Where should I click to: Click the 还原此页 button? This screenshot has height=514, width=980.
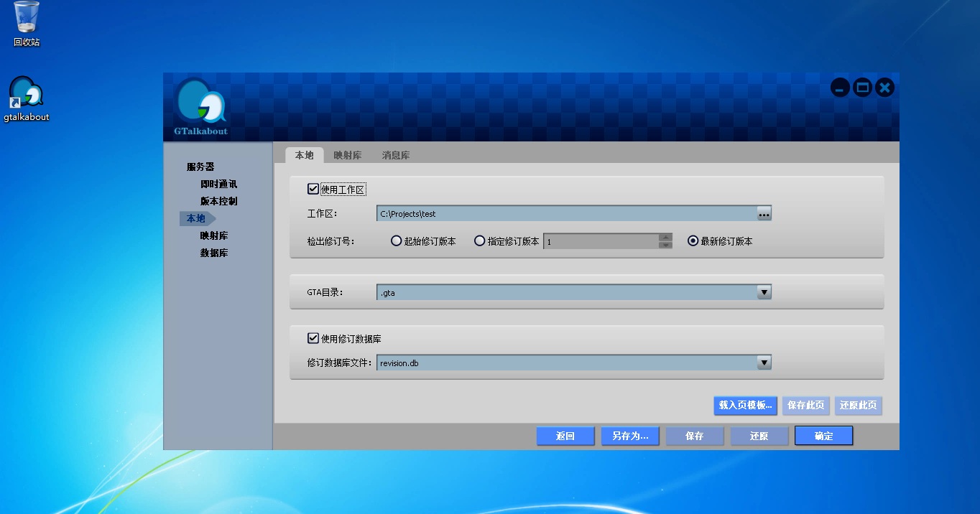[858, 405]
